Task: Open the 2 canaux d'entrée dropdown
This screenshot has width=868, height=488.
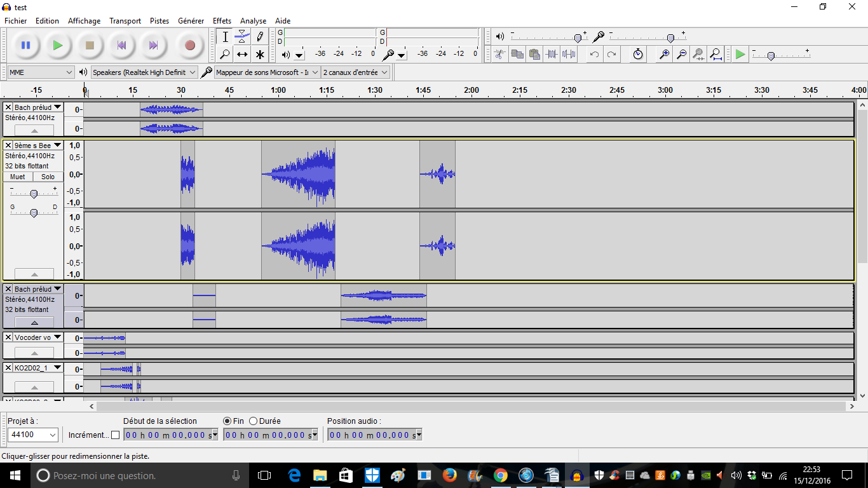Action: tap(355, 72)
